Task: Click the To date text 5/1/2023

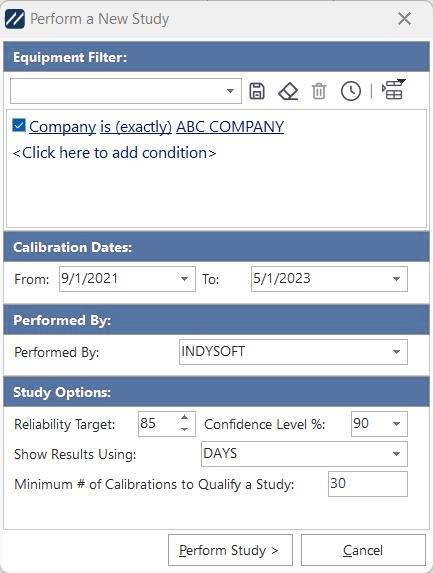Action: tap(282, 278)
